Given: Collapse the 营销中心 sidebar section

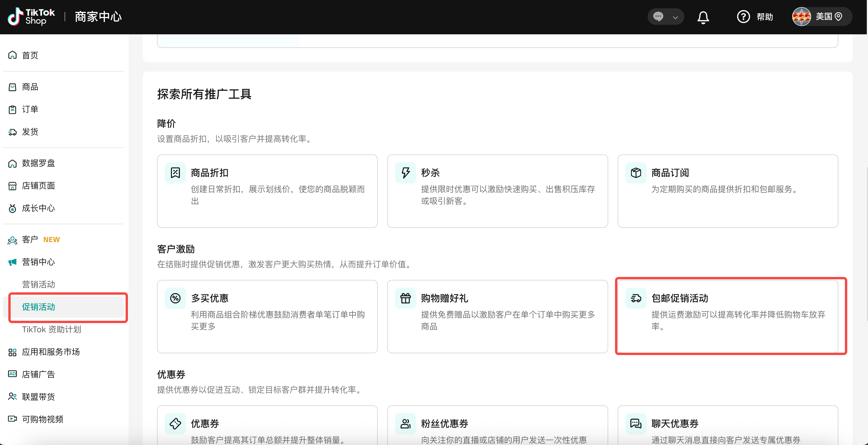Looking at the screenshot, I should click(x=38, y=262).
